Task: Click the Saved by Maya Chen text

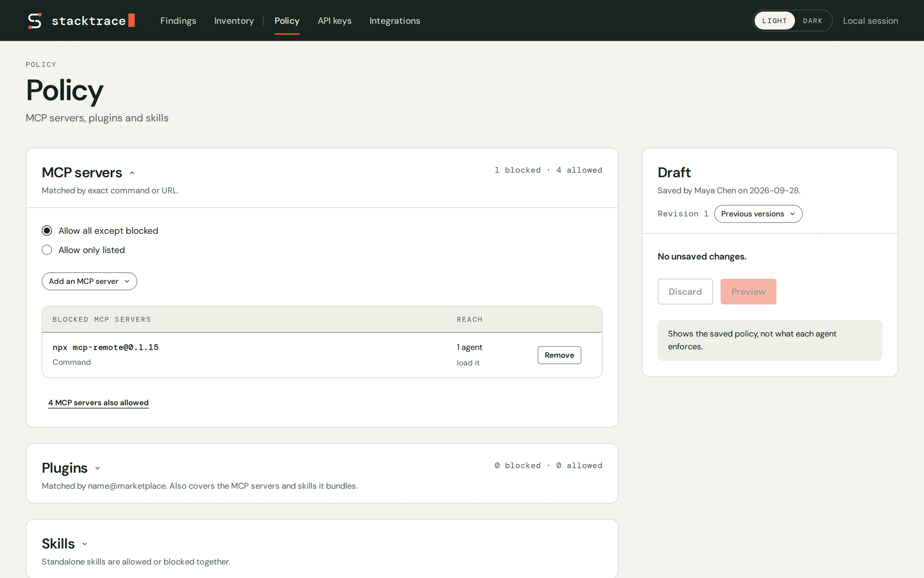Action: tap(729, 190)
